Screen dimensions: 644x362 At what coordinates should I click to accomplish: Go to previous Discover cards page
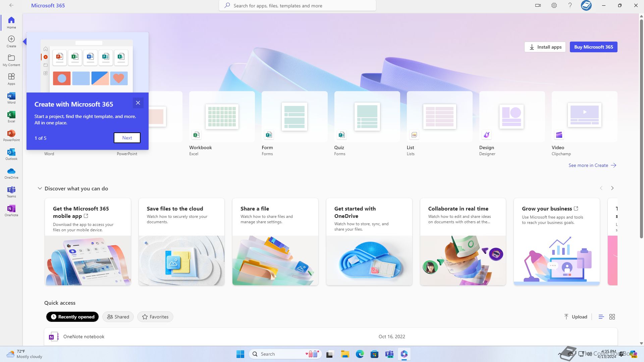[x=601, y=188]
